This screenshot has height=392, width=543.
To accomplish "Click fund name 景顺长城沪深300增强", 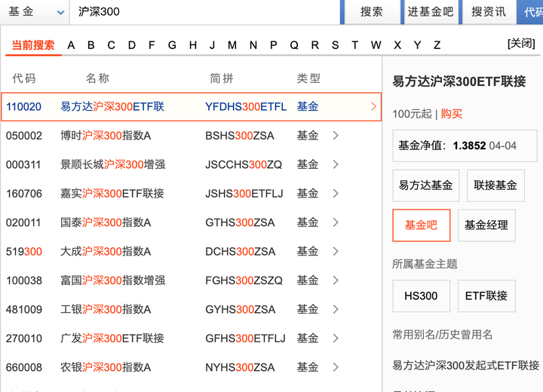I will (x=113, y=164).
